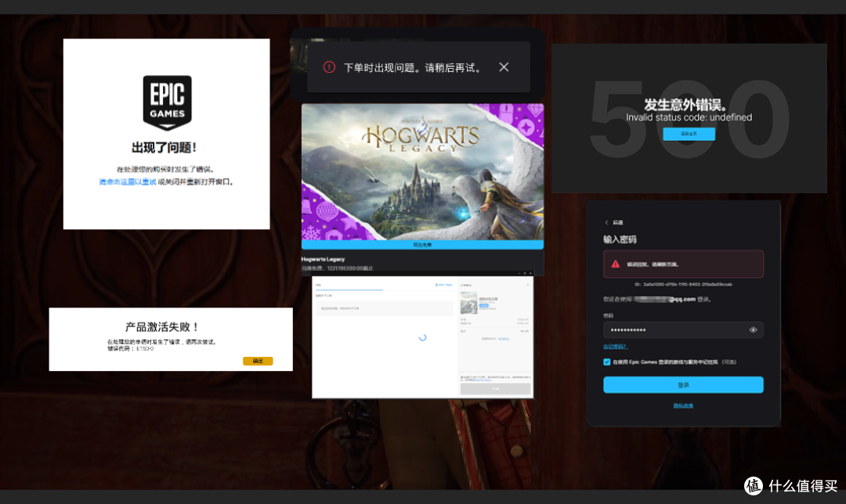This screenshot has height=504, width=846.
Task: Maximize the checkout window
Action: point(525,273)
